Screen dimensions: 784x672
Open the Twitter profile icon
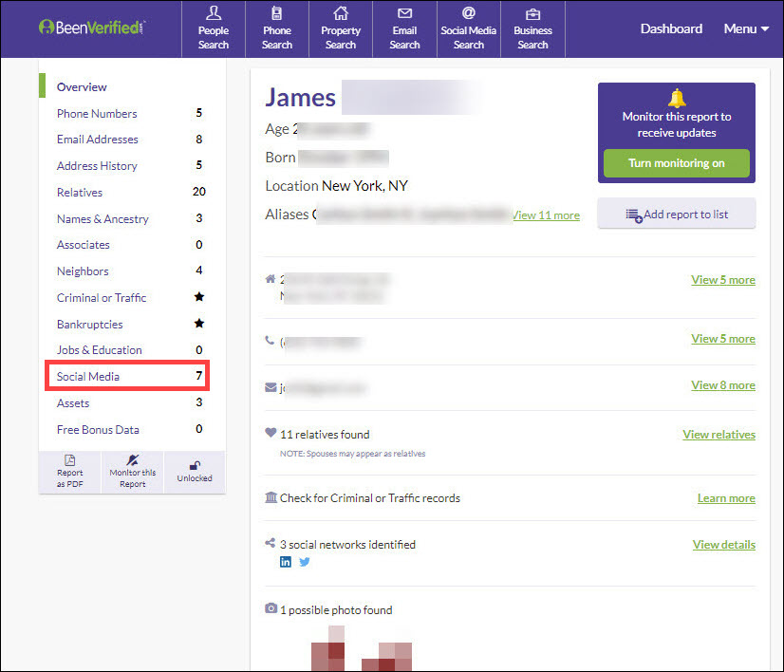point(305,562)
